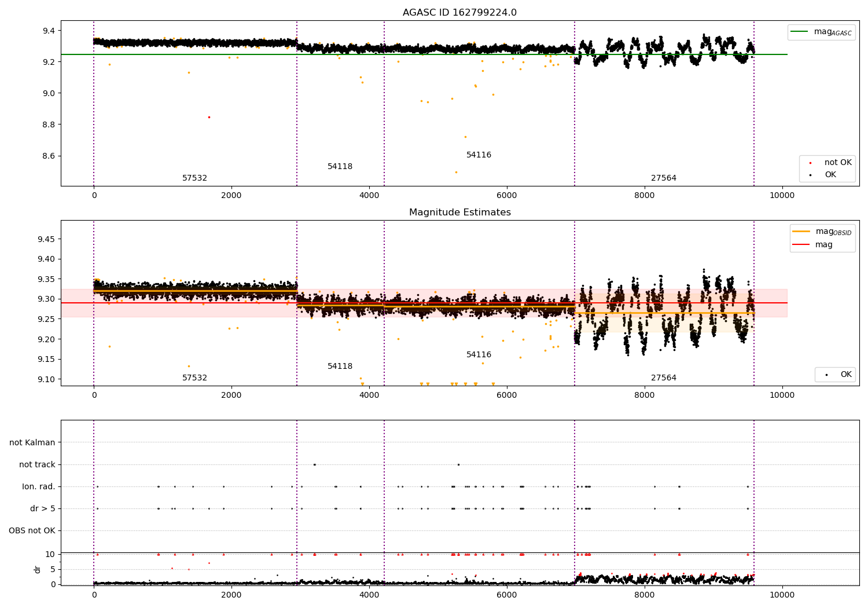Click the lowest orange outlier point near 8.5

(x=456, y=172)
